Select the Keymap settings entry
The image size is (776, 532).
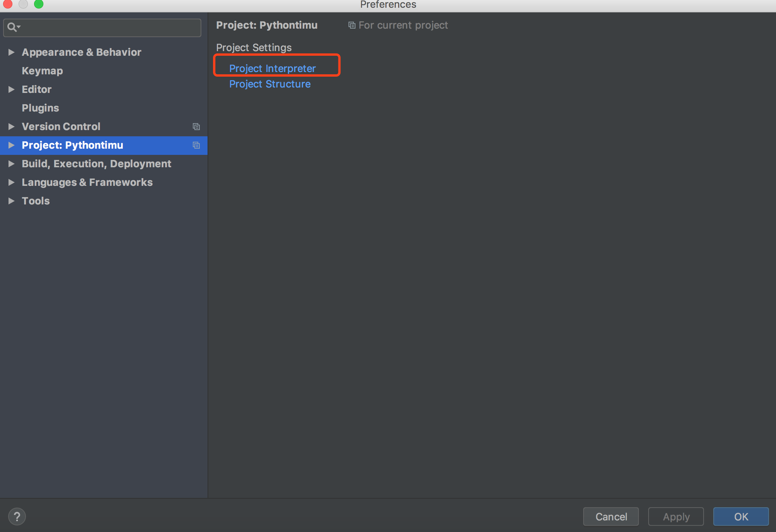click(x=42, y=70)
